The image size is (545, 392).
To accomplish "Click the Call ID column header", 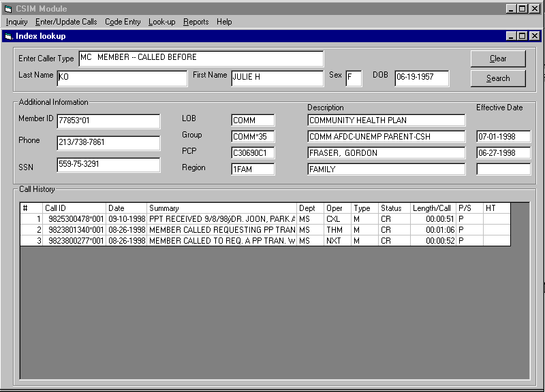I will 74,208.
